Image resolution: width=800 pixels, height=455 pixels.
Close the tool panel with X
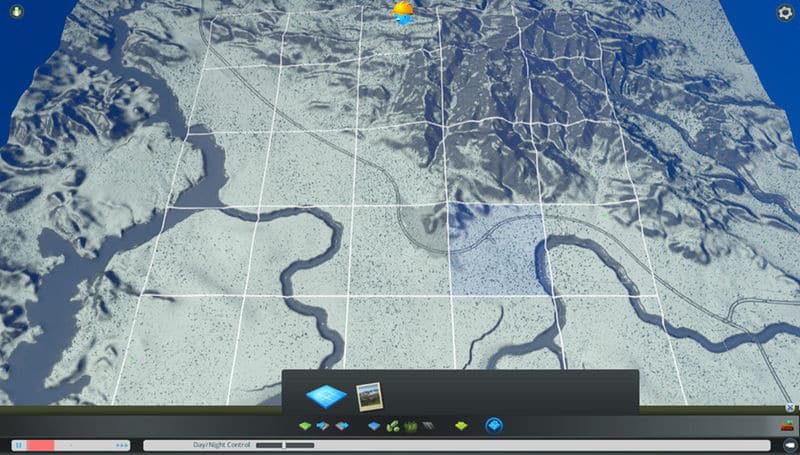pyautogui.click(x=789, y=408)
